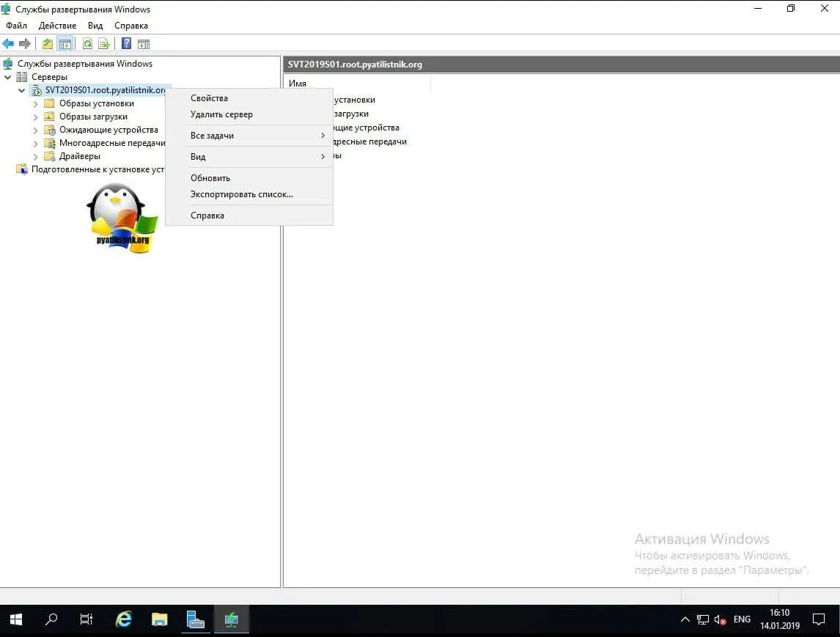Screen dimensions: 840x637
Task: Open the Все задачи submenu arrow
Action: [322, 135]
